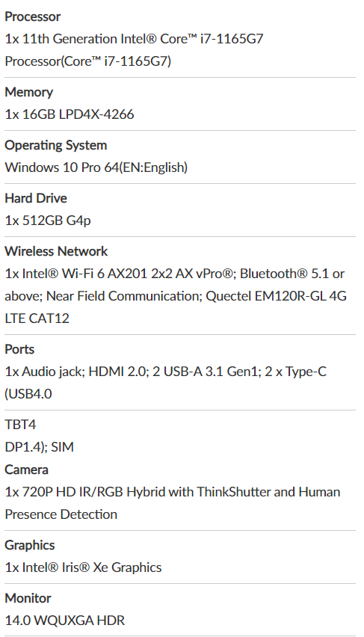This screenshot has height=637, width=364.
Task: Click the TBT4 text
Action: pos(20,425)
